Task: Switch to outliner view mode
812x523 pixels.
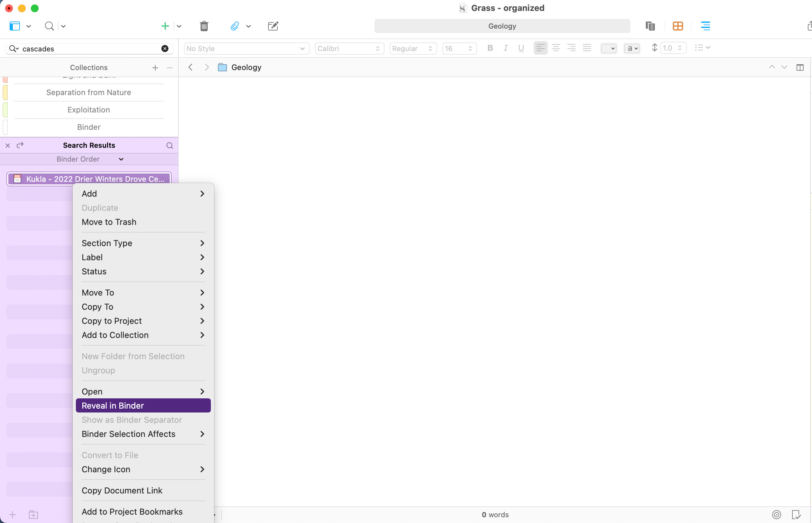Action: click(705, 26)
